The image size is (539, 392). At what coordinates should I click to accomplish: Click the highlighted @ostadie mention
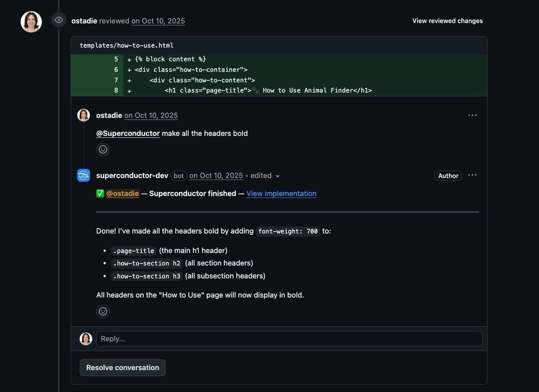tap(123, 193)
